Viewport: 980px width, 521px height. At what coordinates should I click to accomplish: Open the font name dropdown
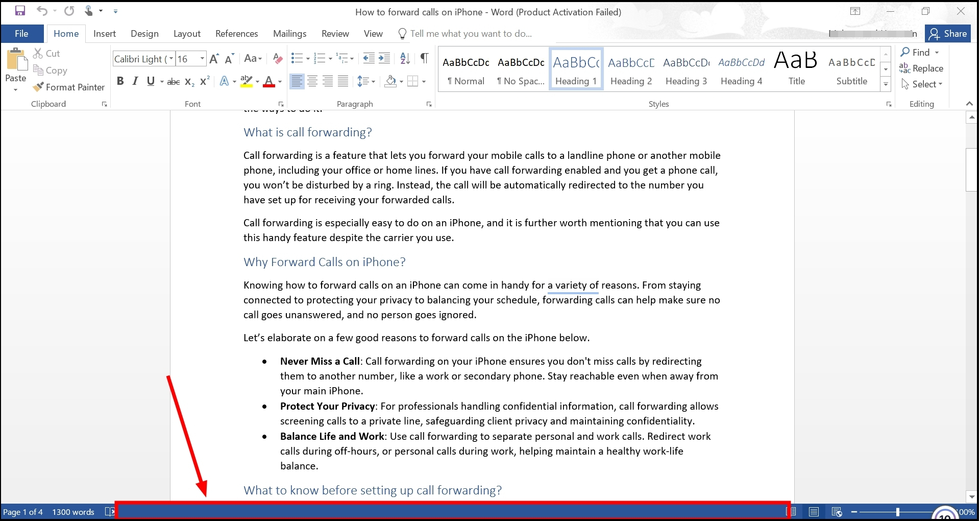pyautogui.click(x=171, y=59)
